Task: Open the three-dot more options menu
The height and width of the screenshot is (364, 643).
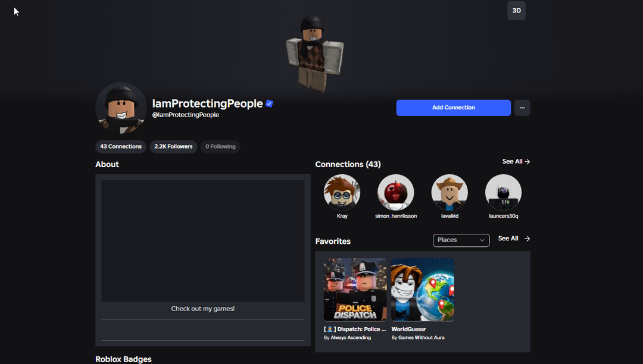Action: click(x=522, y=108)
